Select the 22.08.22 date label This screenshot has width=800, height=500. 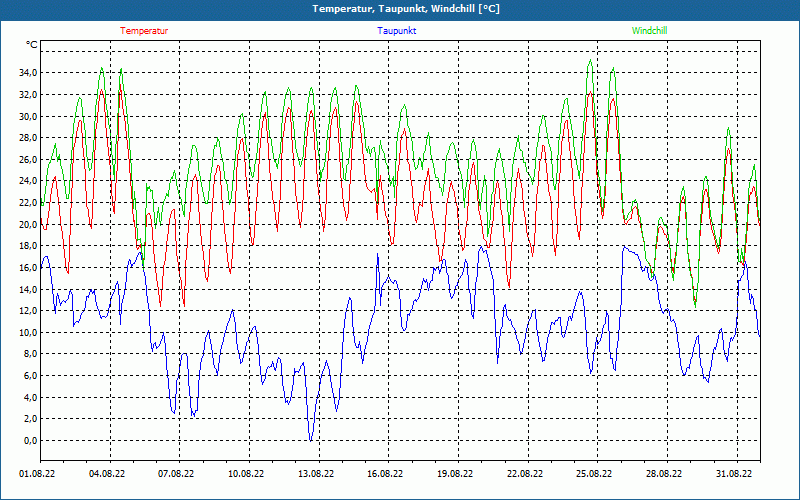(x=524, y=473)
